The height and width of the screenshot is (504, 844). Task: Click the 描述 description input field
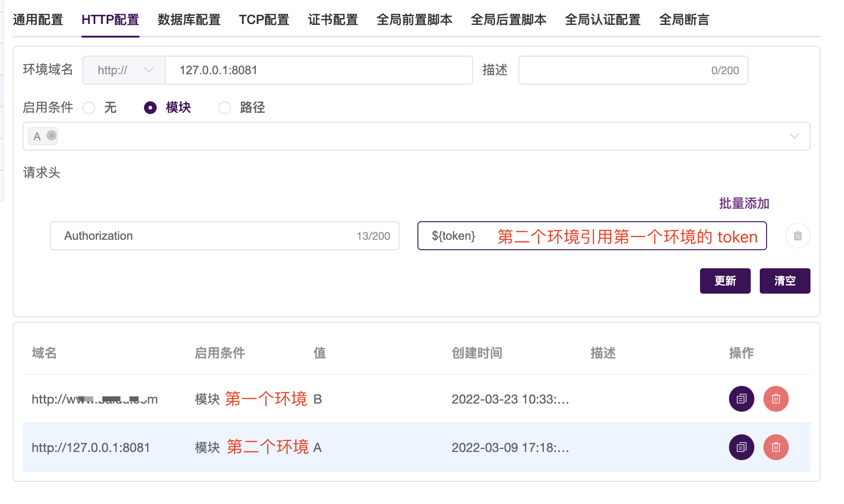pos(633,70)
